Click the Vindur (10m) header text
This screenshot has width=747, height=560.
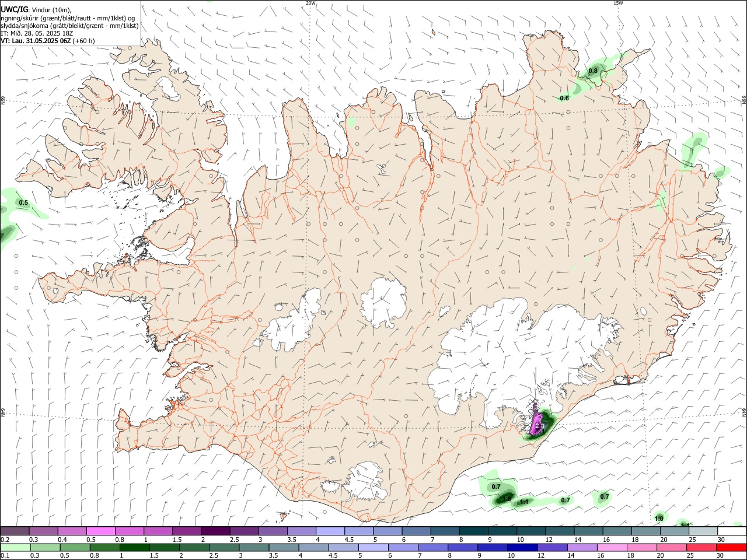[50, 9]
